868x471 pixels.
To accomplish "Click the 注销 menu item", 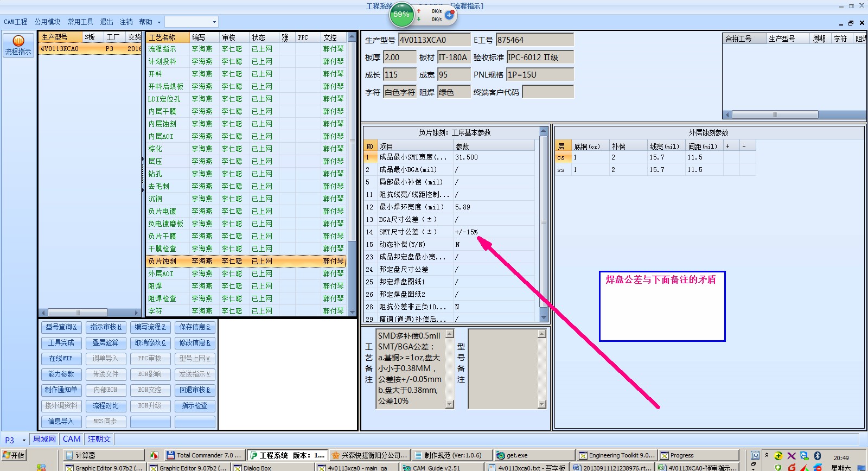I will click(126, 22).
